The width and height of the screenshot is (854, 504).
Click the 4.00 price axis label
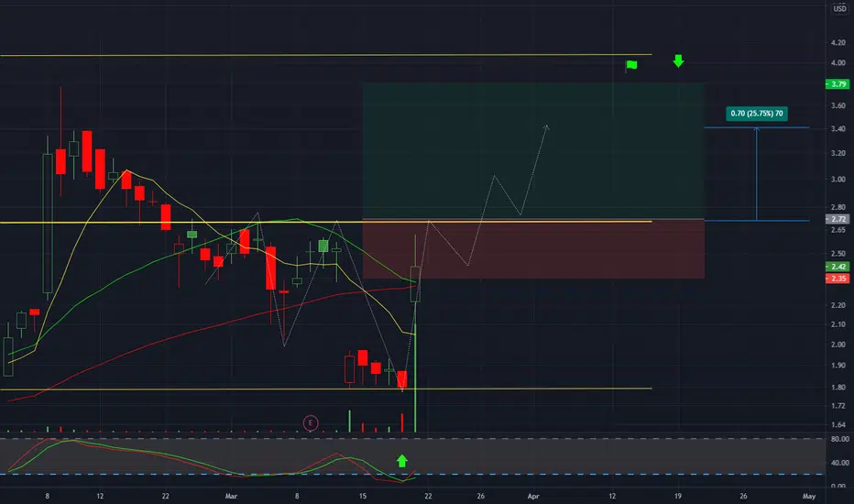click(x=838, y=63)
